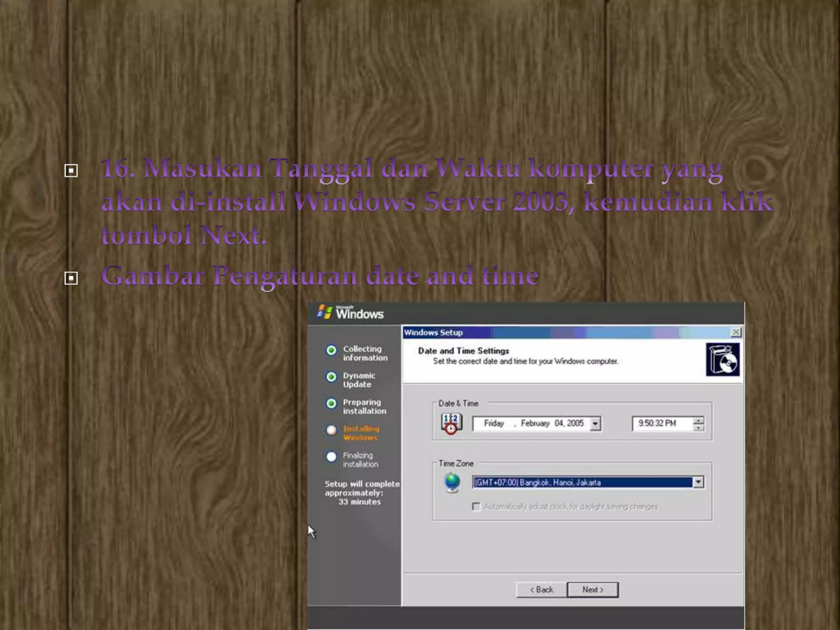Click the Collecting information step indicator
This screenshot has height=630, width=840.
point(331,350)
